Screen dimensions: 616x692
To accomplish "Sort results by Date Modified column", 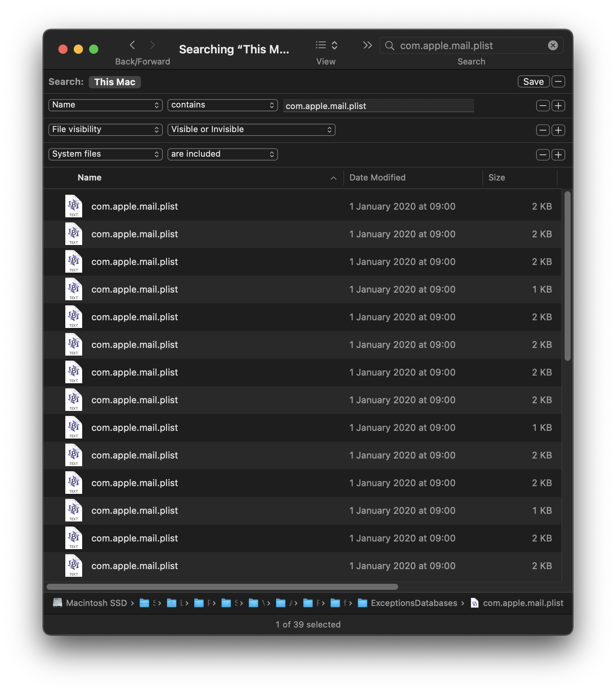I will 377,177.
